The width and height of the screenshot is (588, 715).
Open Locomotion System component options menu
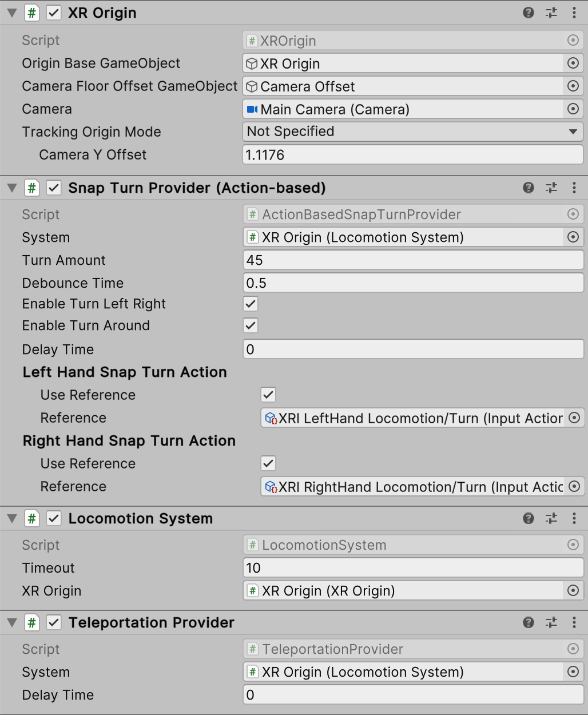pos(574,518)
